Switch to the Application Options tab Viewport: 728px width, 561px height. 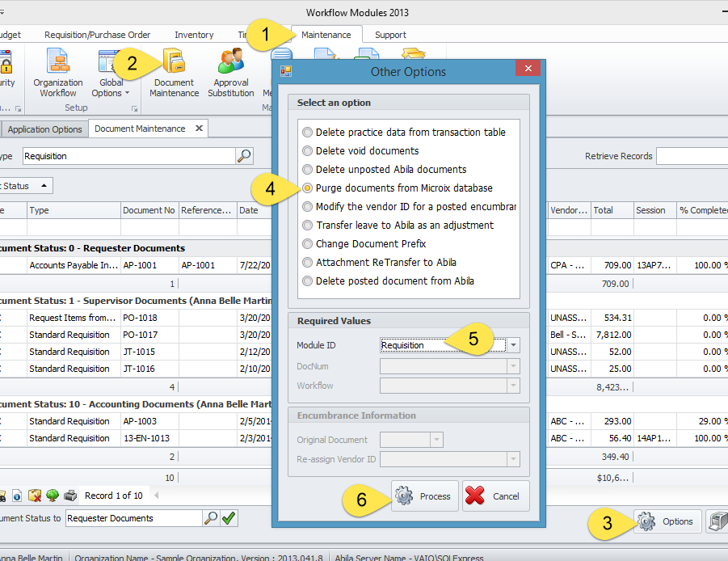[x=45, y=129]
